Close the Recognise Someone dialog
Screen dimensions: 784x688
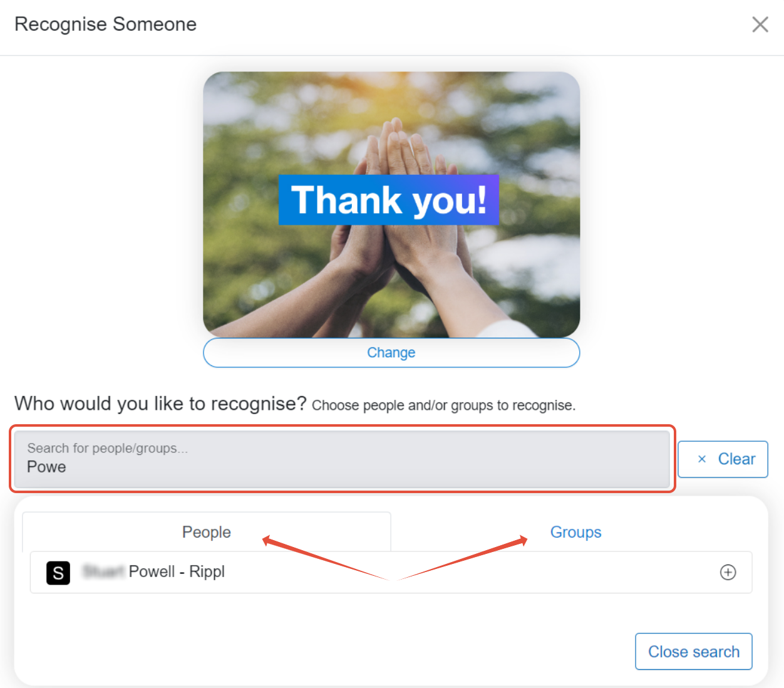760,24
